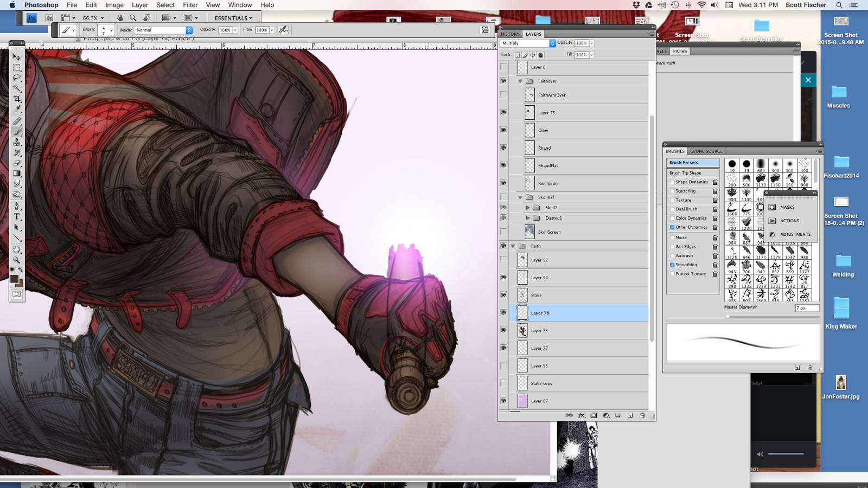
Task: Open layer Fill dropdown arrow
Action: click(591, 55)
